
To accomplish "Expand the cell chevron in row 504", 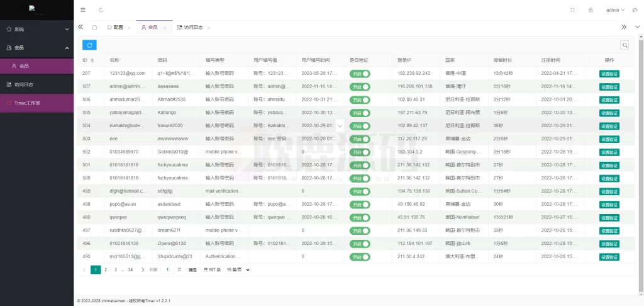I will pyautogui.click(x=340, y=126).
